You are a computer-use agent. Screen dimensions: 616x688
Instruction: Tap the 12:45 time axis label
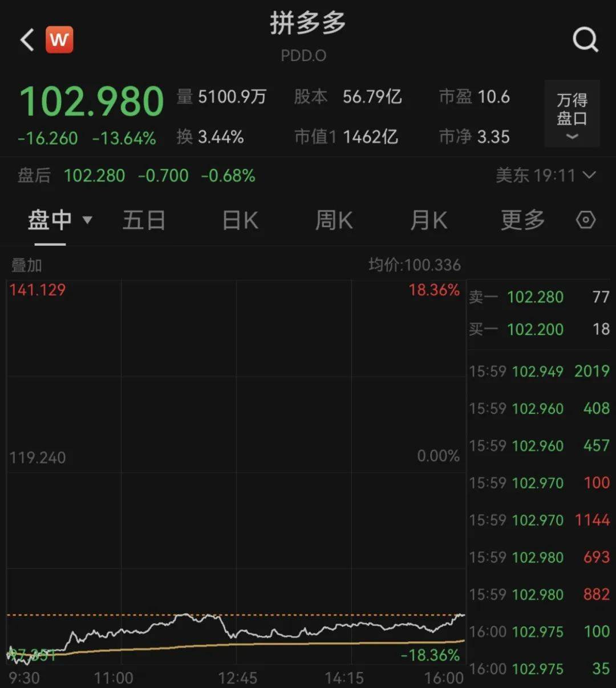coord(237,678)
